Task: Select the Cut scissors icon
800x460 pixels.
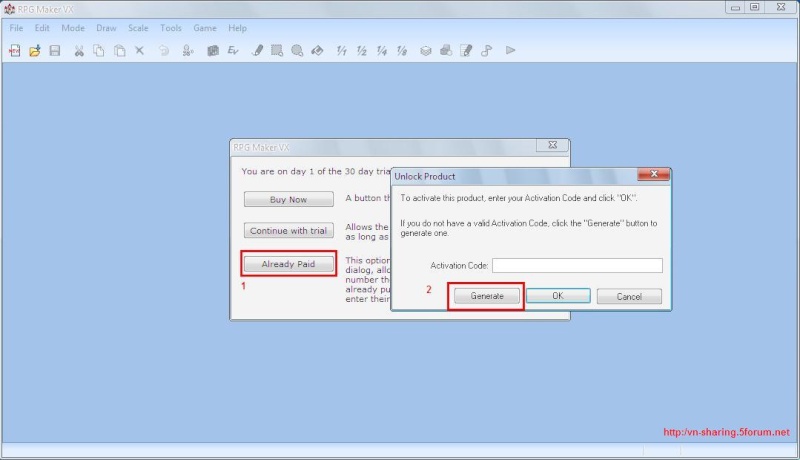Action: [79, 50]
